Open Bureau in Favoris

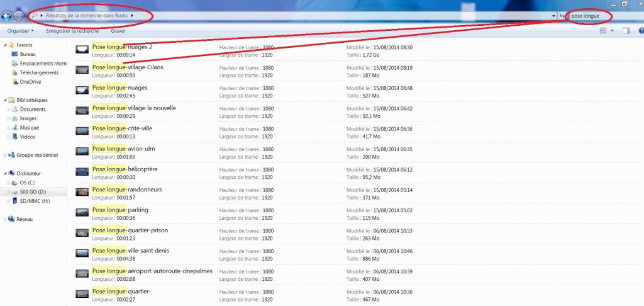click(x=28, y=54)
